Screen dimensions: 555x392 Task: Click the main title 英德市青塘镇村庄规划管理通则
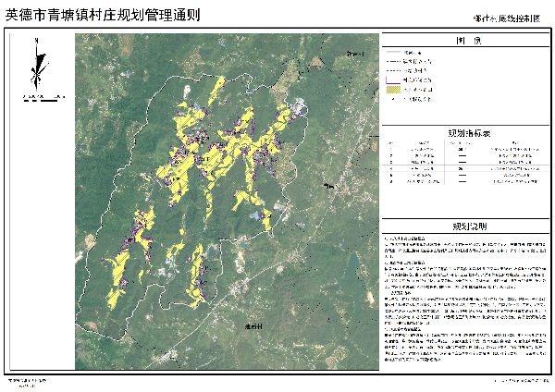(x=102, y=17)
